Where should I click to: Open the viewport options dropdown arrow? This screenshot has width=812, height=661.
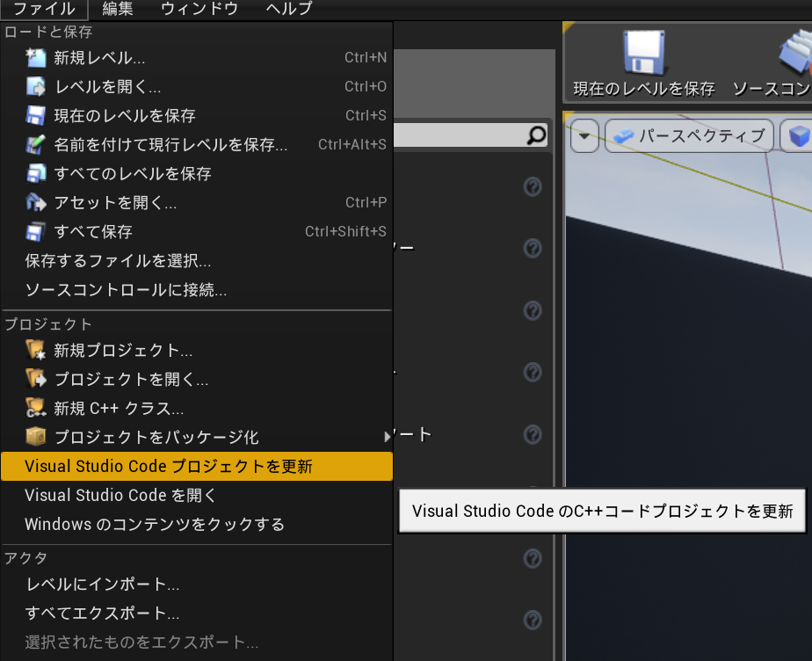[x=584, y=136]
